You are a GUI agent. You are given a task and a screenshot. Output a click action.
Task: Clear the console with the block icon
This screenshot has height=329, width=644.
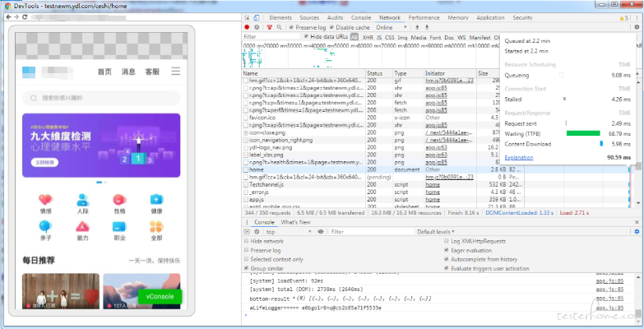257,232
